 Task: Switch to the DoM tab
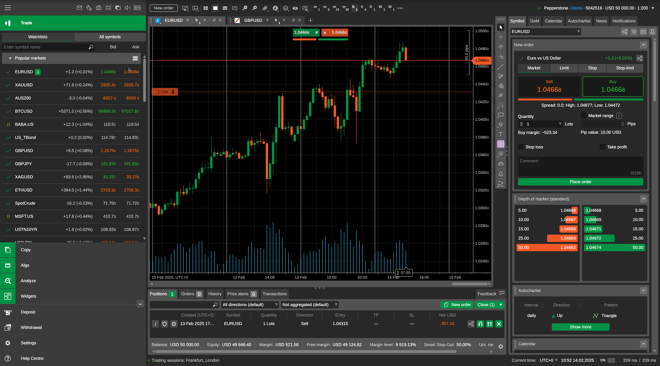534,21
